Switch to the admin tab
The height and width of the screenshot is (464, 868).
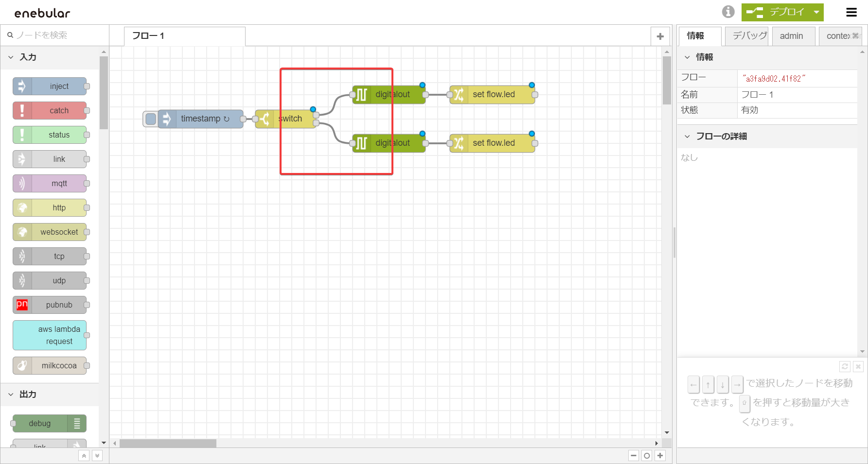point(791,36)
